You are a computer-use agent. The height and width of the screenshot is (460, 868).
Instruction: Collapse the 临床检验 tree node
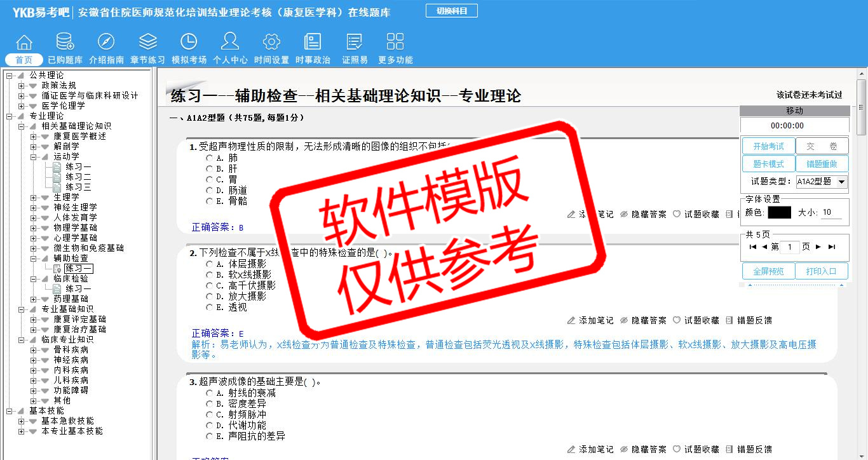34,279
